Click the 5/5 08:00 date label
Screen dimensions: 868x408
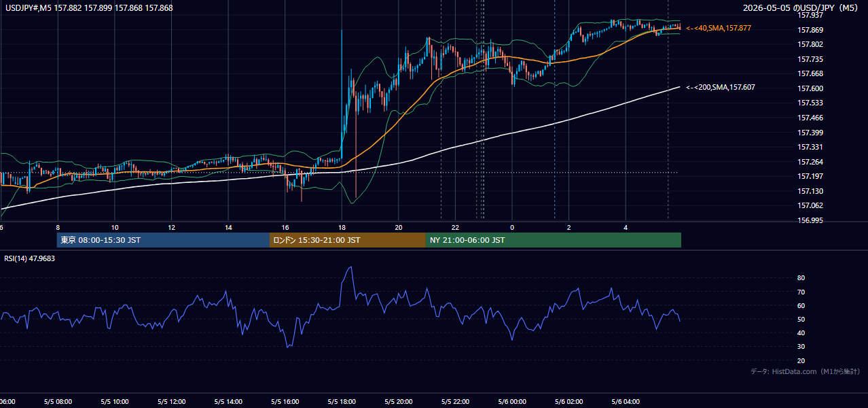[58, 402]
